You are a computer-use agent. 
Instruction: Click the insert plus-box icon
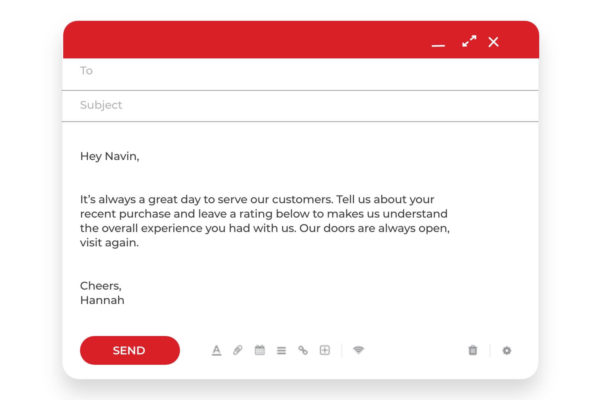[x=324, y=350]
